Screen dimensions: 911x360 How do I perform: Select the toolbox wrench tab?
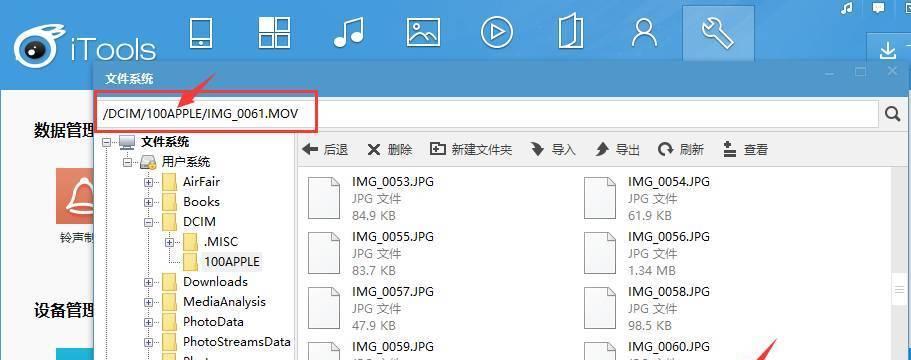coord(718,33)
